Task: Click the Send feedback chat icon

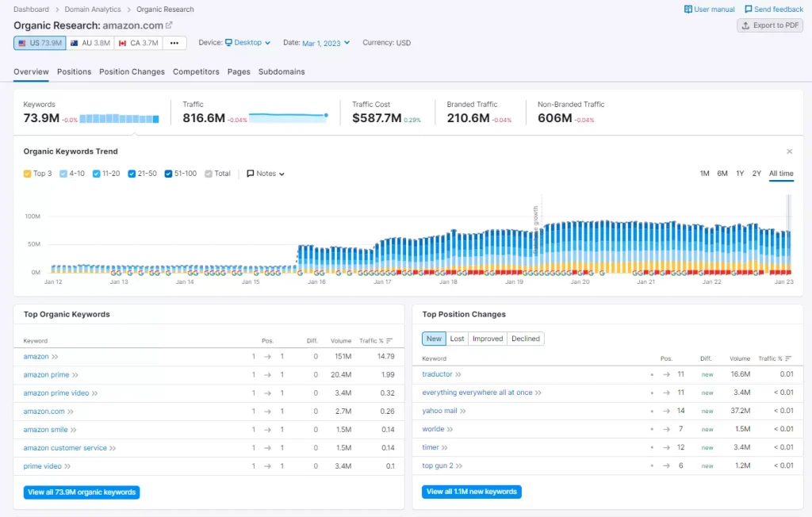Action: [x=748, y=10]
